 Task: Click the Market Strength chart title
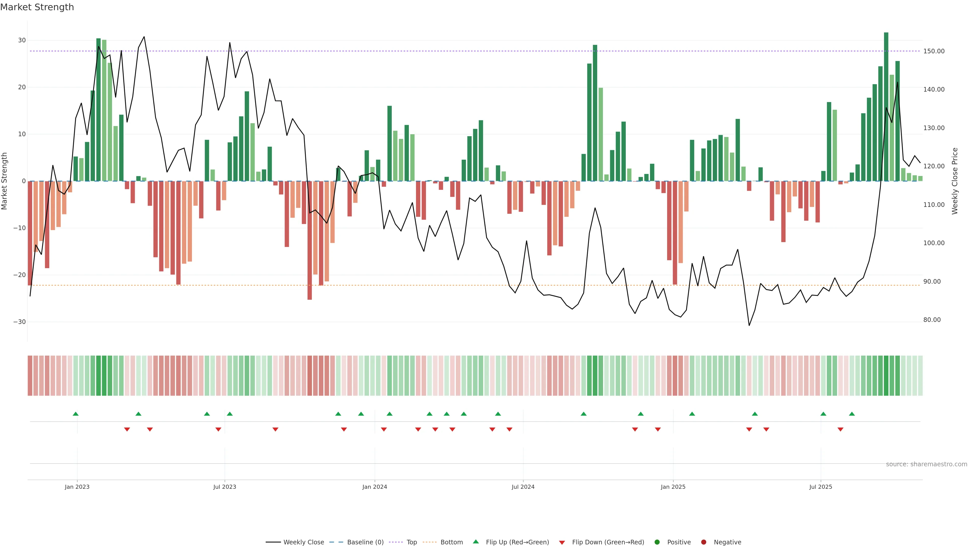click(37, 7)
